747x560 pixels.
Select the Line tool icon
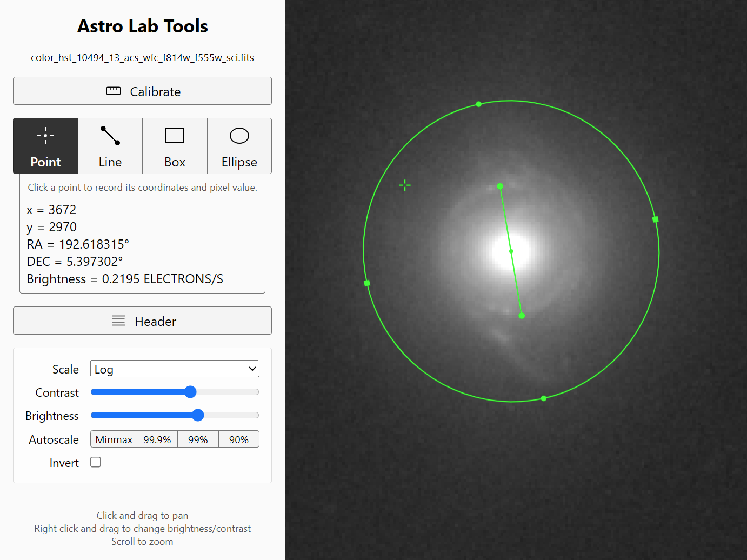110,136
